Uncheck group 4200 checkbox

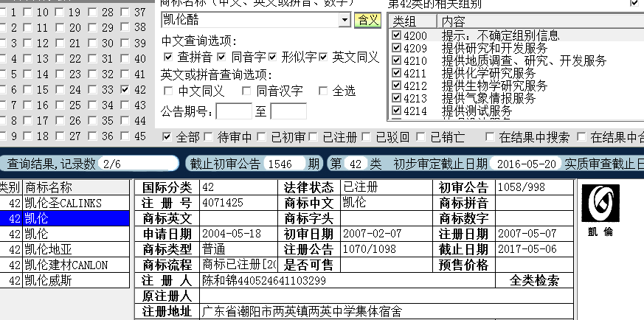point(396,35)
